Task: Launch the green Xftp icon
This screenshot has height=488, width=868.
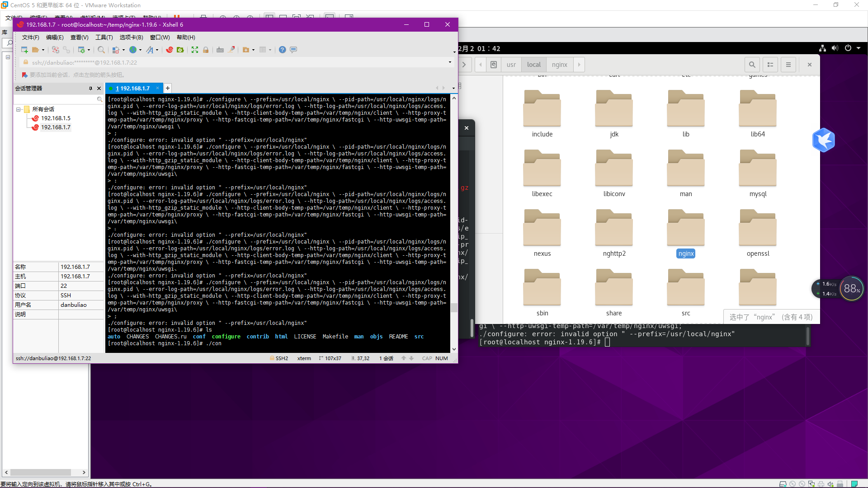Action: pyautogui.click(x=180, y=50)
